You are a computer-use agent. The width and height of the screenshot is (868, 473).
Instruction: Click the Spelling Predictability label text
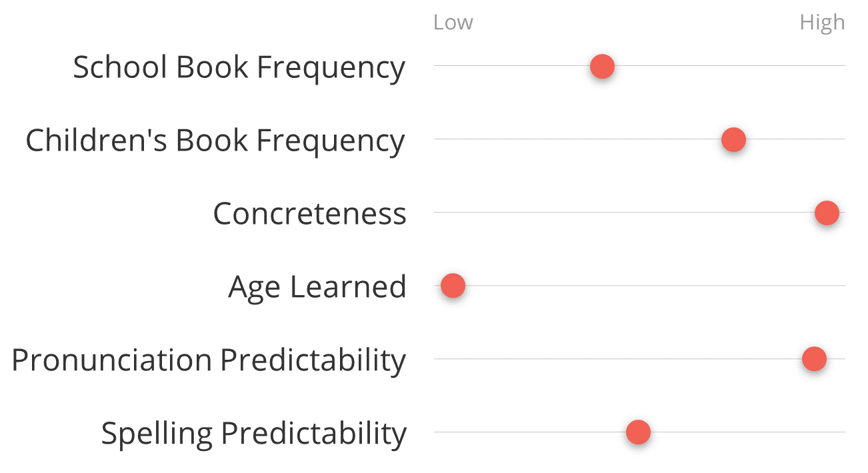(x=254, y=434)
